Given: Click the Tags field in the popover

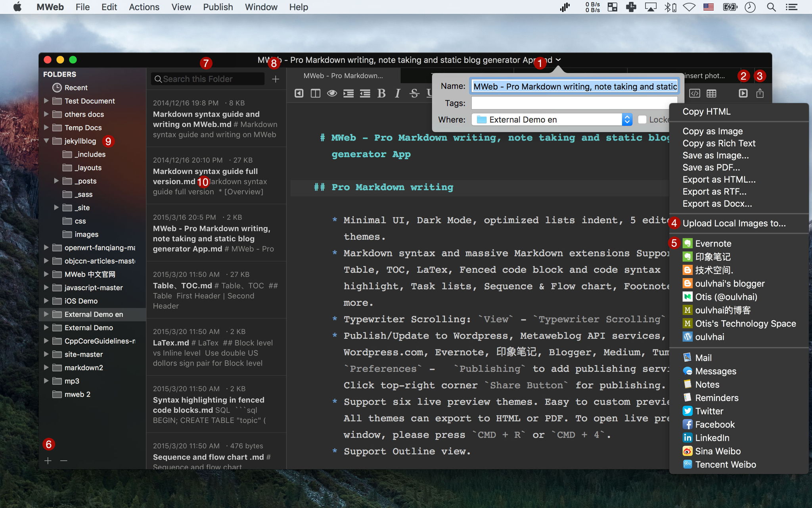Looking at the screenshot, I should coord(575,103).
